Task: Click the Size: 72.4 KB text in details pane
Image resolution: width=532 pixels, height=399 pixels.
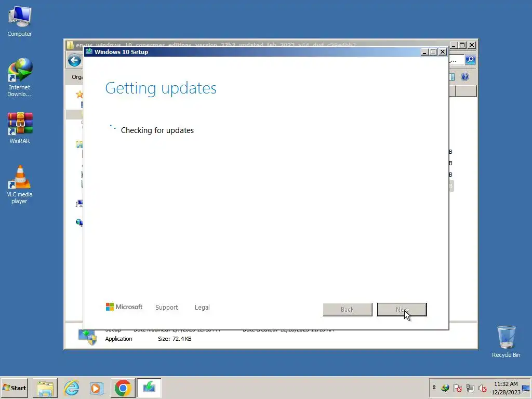Action: (175, 339)
